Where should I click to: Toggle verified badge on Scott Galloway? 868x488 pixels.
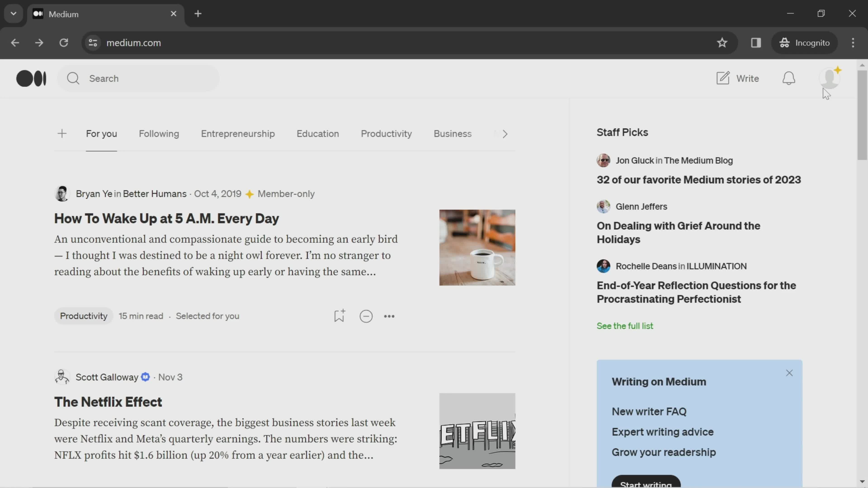point(145,377)
